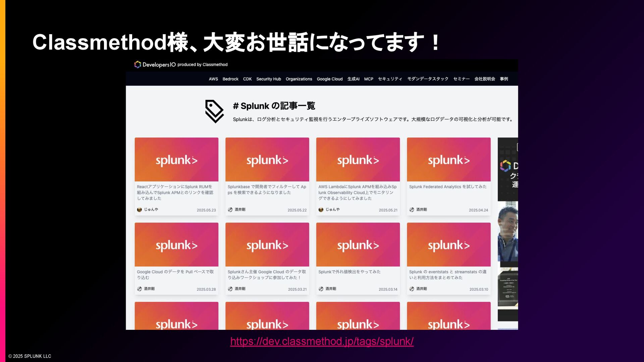Image resolution: width=644 pixels, height=362 pixels.
Task: Open the Splunkで外れ値検出 article title
Action: point(349,272)
